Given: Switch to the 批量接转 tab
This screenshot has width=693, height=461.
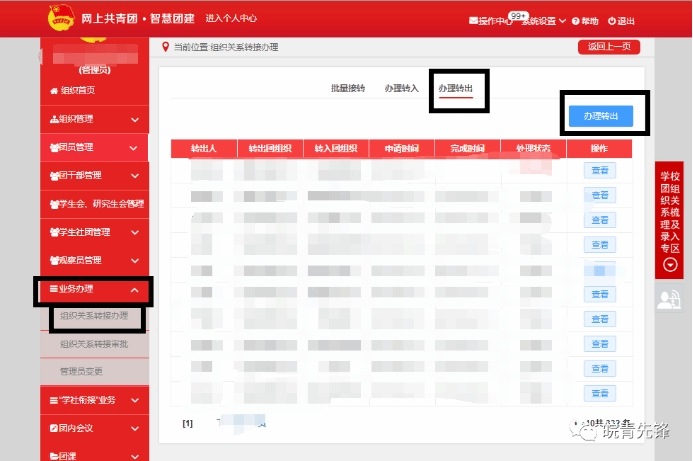Looking at the screenshot, I should [x=347, y=89].
